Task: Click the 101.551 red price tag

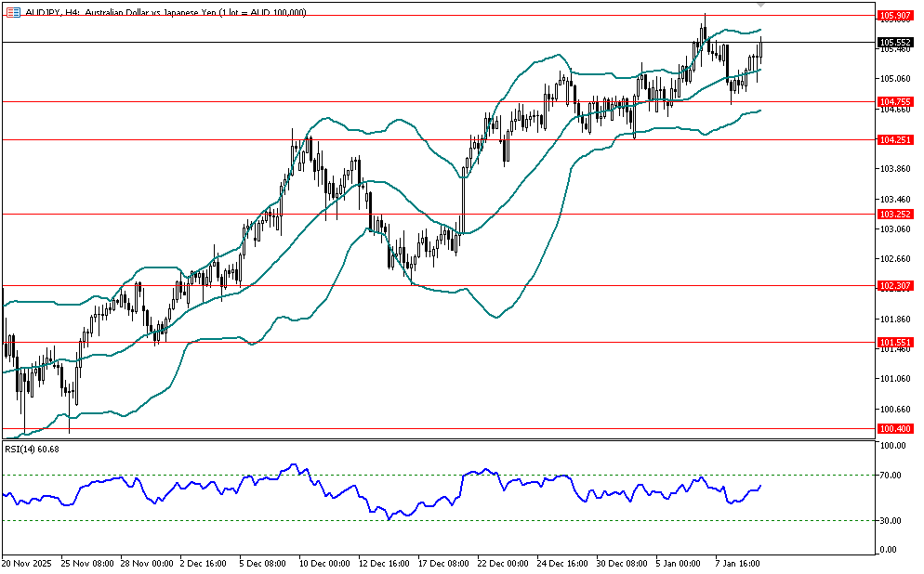Action: pos(894,342)
